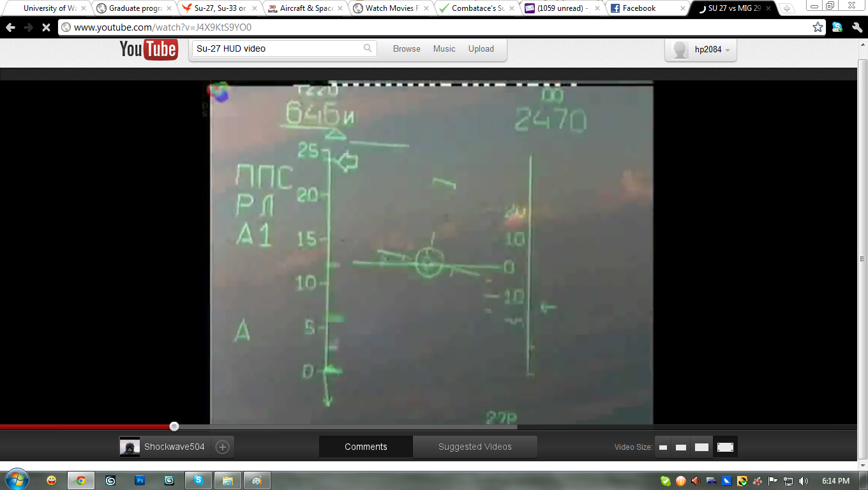Open the Suggested Videos tab
This screenshot has height=490, width=868.
475,447
